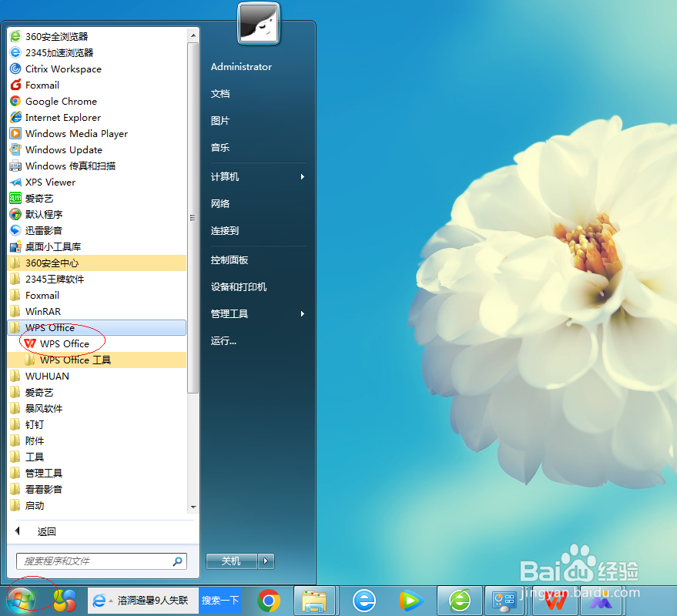
Task: Open Windows Explorer folder in the taskbar
Action: (x=314, y=601)
